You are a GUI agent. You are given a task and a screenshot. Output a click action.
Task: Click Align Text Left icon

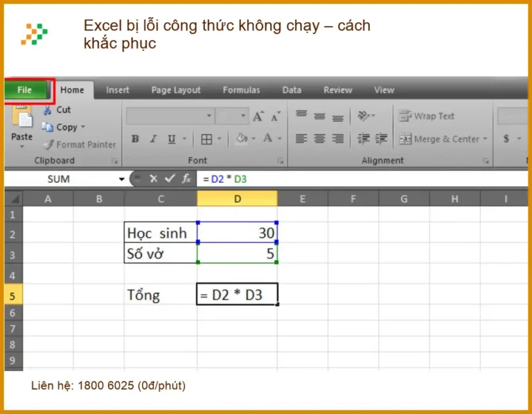pyautogui.click(x=301, y=138)
